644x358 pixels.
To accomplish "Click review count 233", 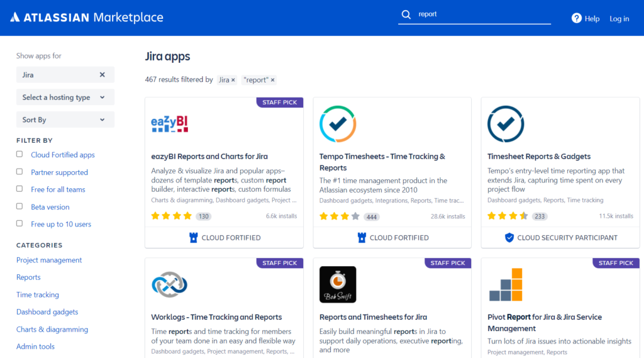I will point(540,216).
